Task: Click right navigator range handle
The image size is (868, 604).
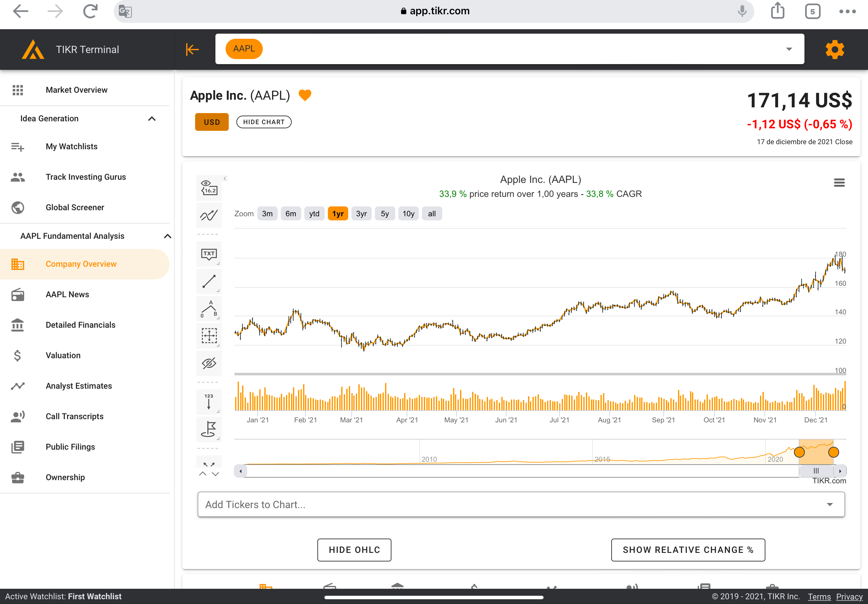Action: point(834,452)
